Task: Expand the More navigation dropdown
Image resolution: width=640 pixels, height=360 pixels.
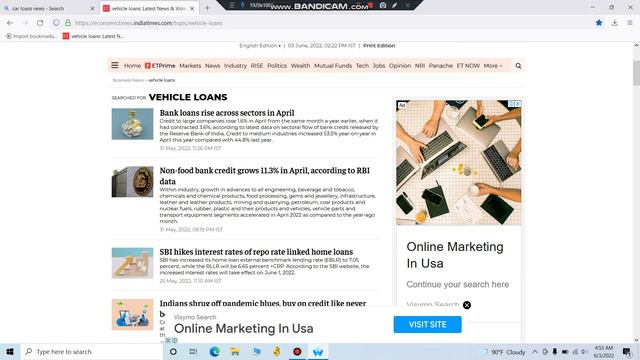Action: (493, 66)
